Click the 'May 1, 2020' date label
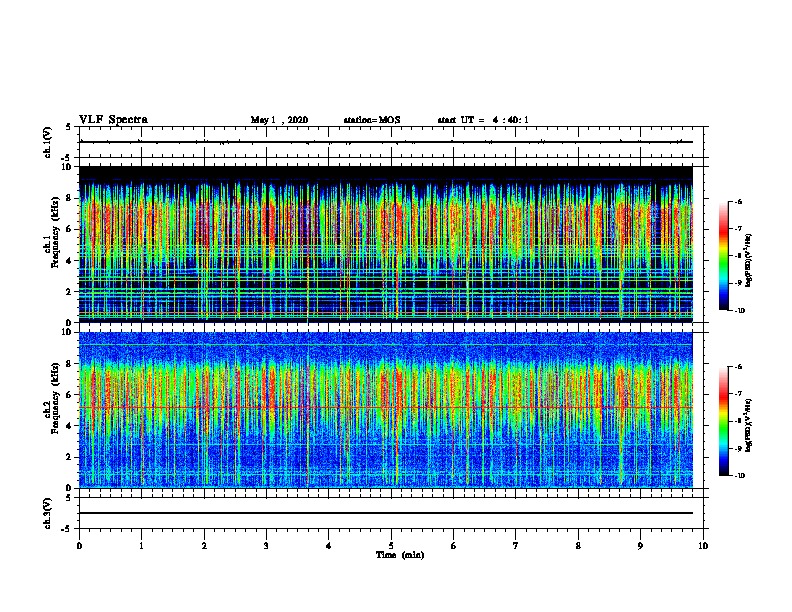This screenshot has height=612, width=792. [x=279, y=120]
